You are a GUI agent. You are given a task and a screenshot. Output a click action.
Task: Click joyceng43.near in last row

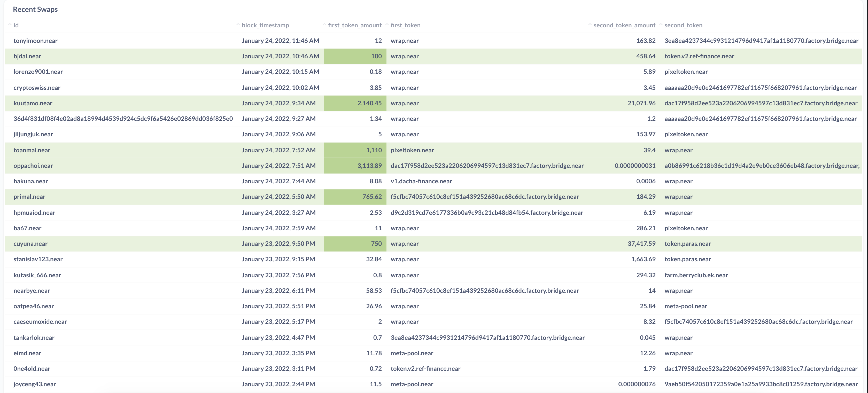(34, 384)
